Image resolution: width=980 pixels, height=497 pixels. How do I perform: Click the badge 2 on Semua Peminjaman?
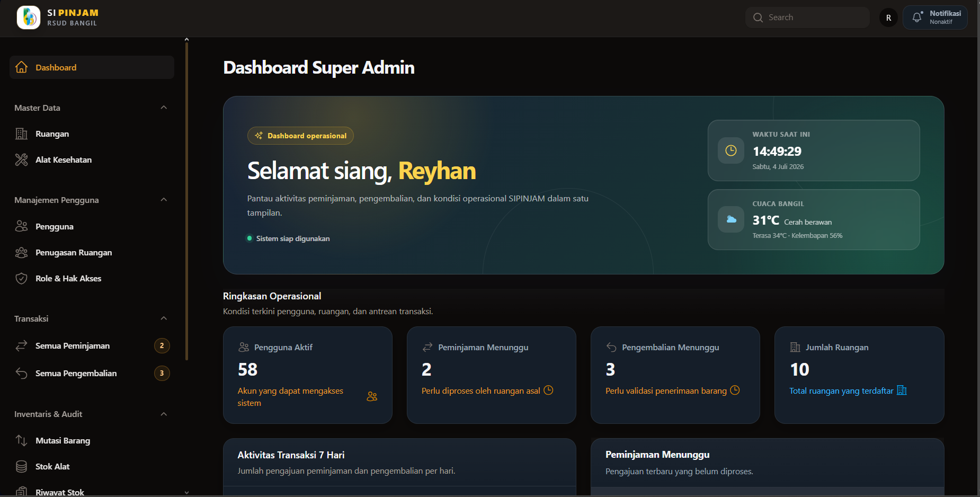point(162,345)
